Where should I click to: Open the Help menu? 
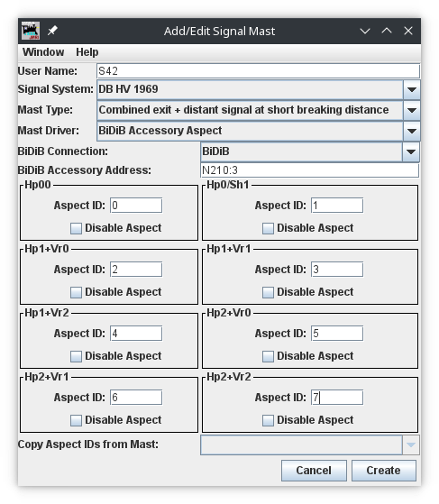pos(87,52)
